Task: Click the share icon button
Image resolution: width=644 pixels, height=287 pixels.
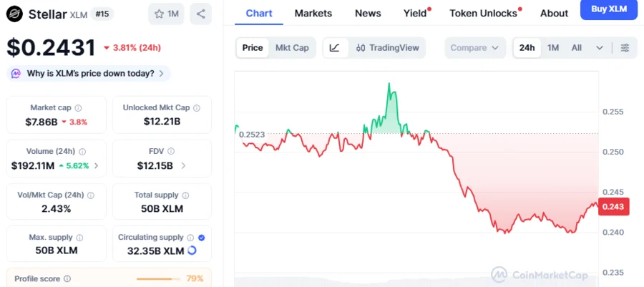Action: (x=201, y=14)
